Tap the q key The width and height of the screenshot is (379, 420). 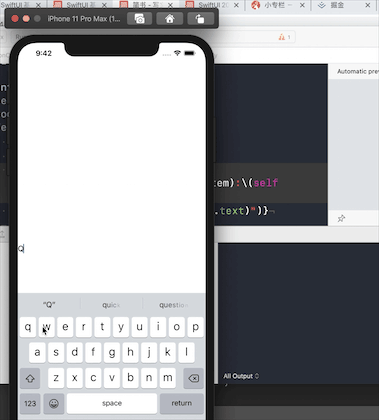pos(28,327)
